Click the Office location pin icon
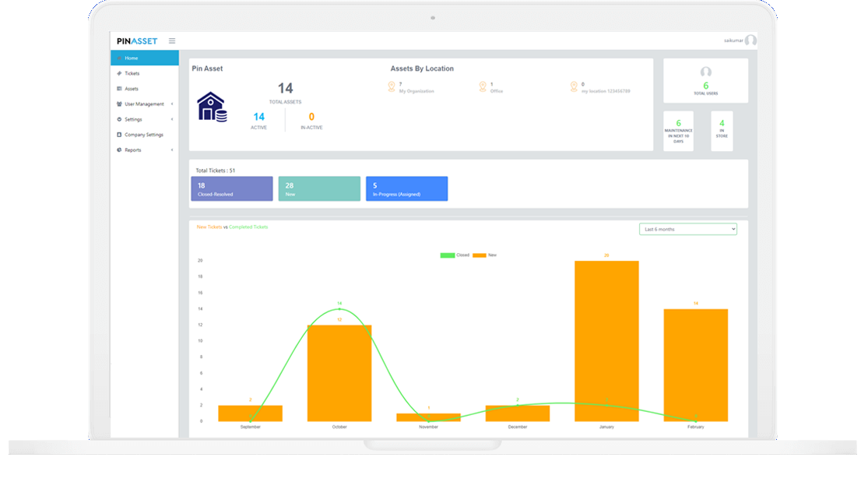 pyautogui.click(x=483, y=87)
